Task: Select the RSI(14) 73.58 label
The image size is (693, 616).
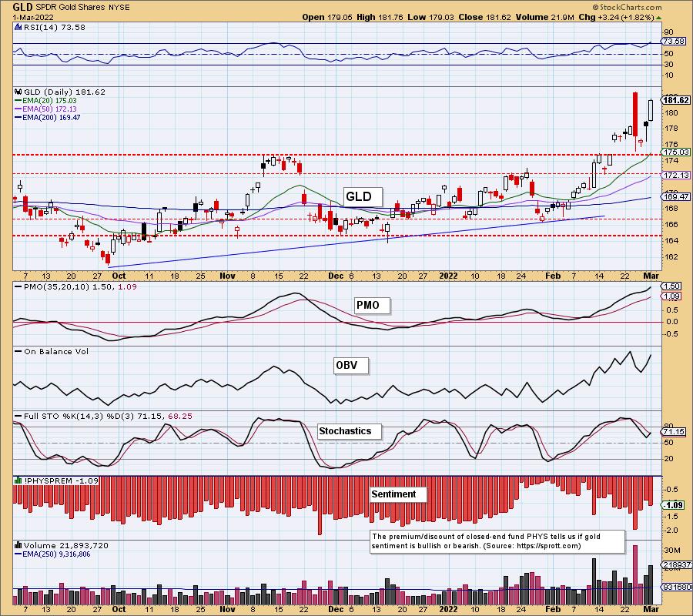Action: (54, 27)
